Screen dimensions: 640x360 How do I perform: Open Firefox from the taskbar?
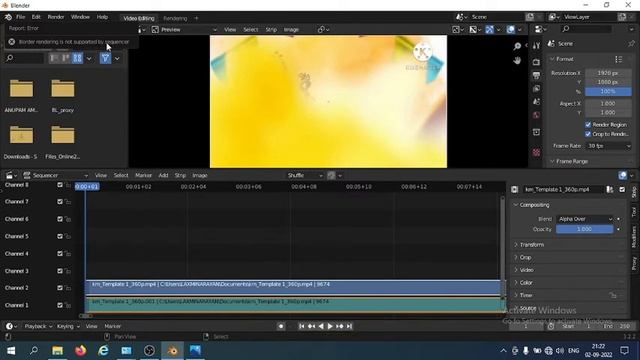[x=80, y=351]
